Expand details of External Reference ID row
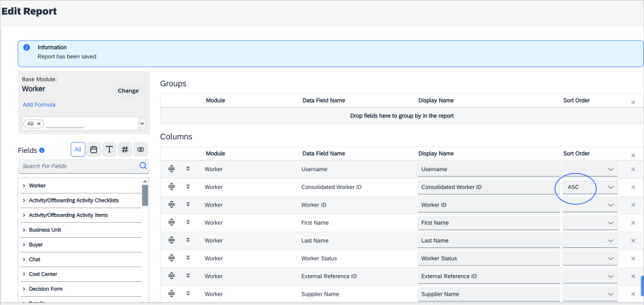The image size is (644, 305). 188,275
